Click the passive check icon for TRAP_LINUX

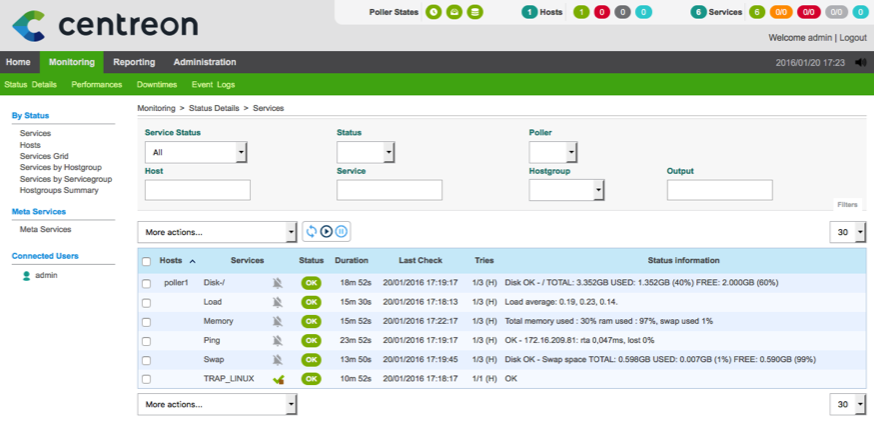[278, 379]
